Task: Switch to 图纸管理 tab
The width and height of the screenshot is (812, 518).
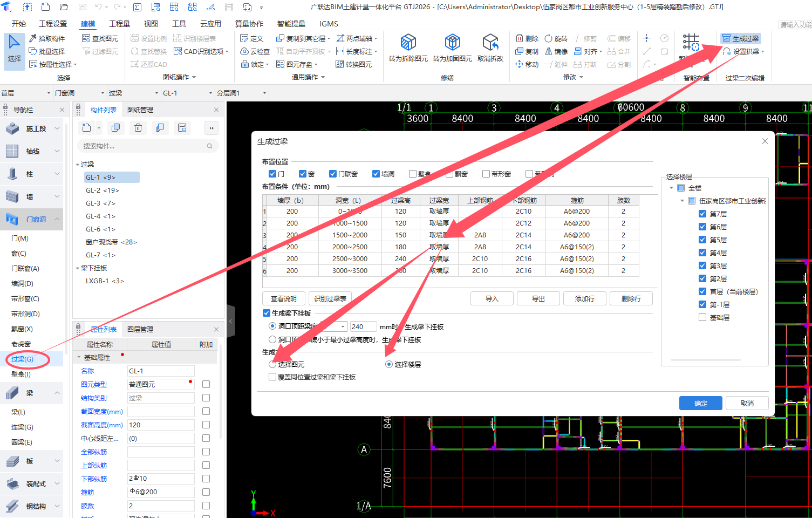Action: point(140,110)
